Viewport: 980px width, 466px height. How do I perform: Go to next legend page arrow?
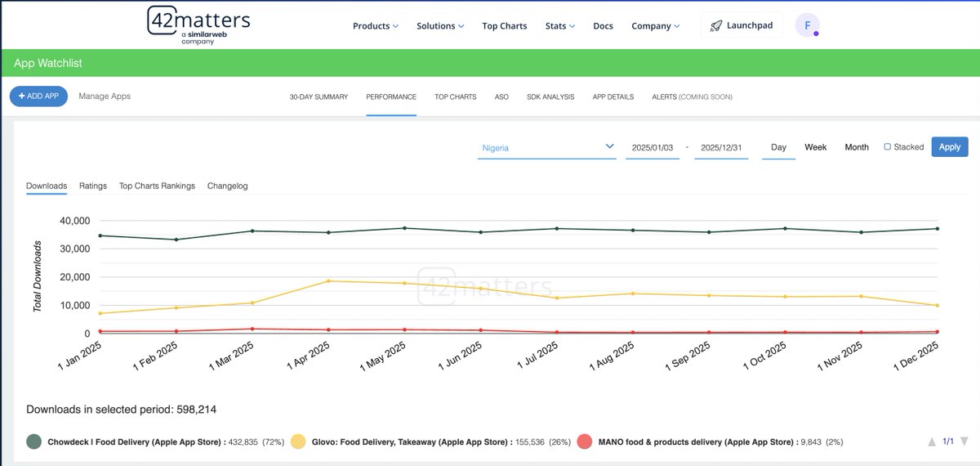(x=964, y=442)
